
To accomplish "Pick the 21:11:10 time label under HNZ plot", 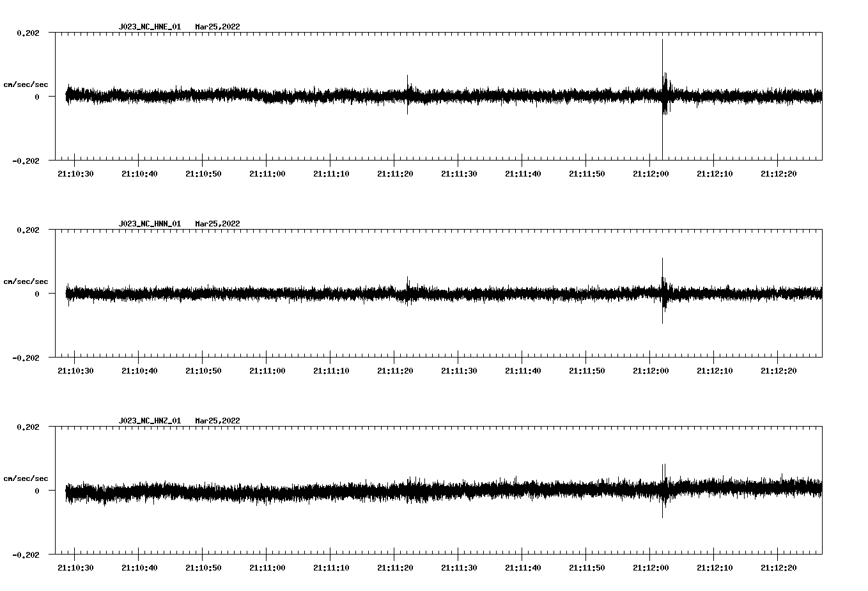I will tap(331, 567).
